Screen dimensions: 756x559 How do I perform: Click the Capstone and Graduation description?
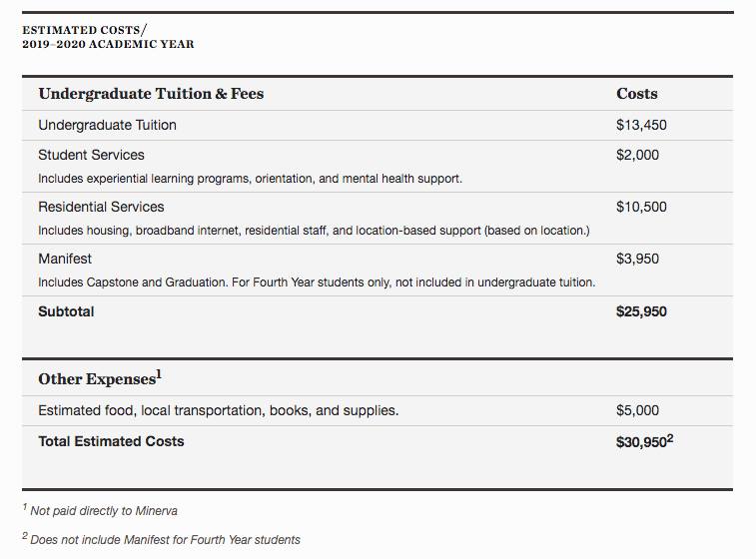point(317,282)
